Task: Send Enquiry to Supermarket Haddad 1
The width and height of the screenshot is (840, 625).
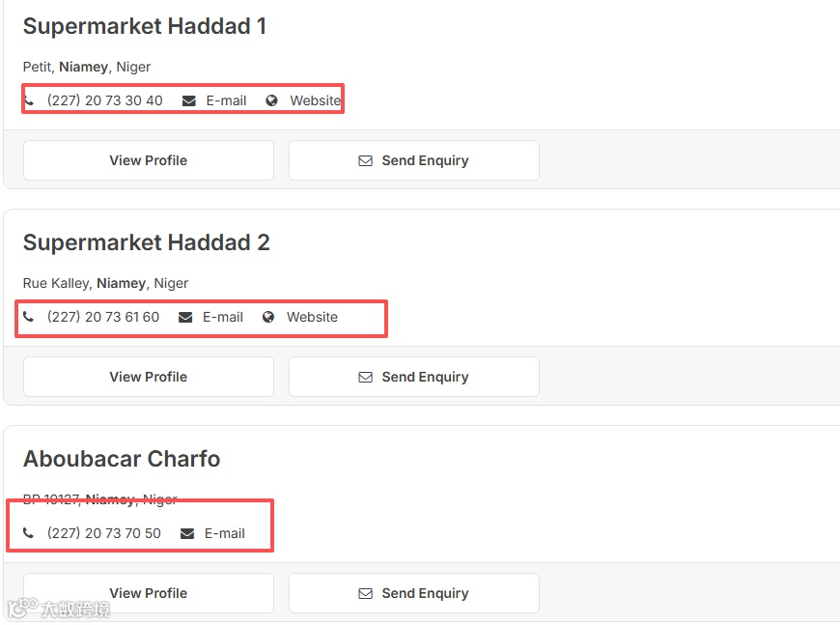Action: (414, 160)
